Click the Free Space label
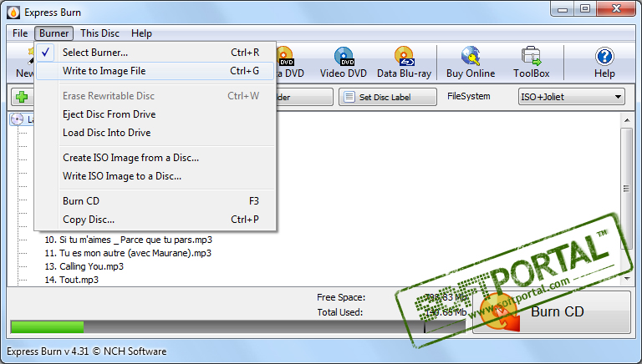The width and height of the screenshot is (642, 364). tap(341, 297)
